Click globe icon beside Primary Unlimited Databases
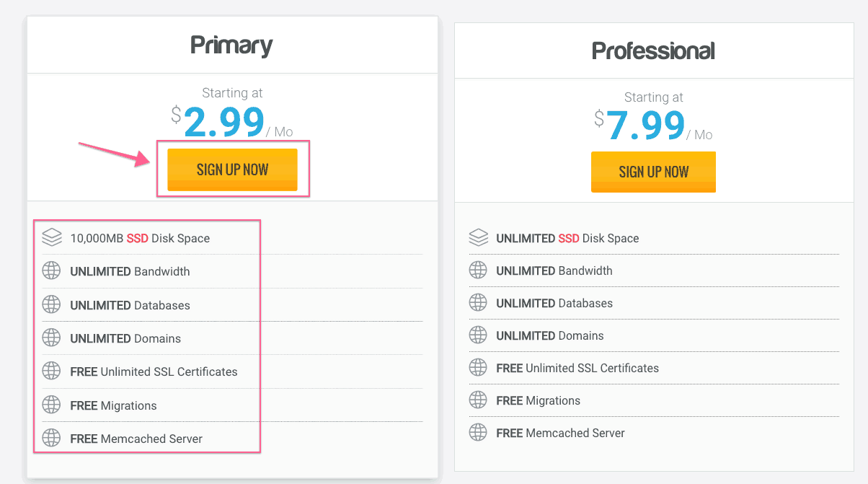This screenshot has width=868, height=484. [x=51, y=304]
